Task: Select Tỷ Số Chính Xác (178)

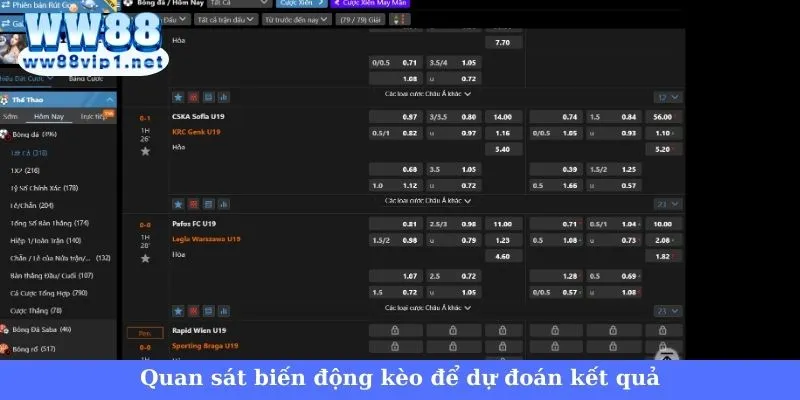Action: (44, 188)
